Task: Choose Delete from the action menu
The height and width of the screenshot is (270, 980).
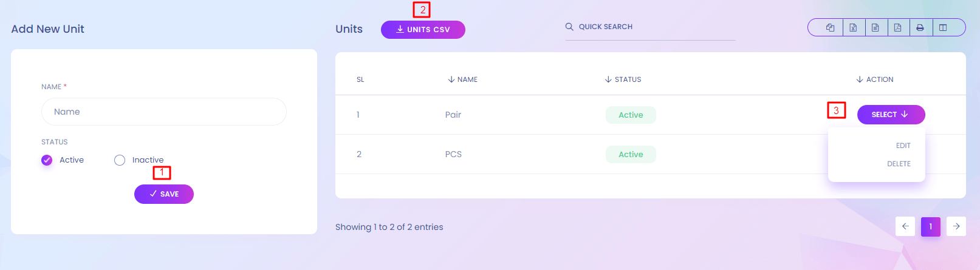Action: 899,164
